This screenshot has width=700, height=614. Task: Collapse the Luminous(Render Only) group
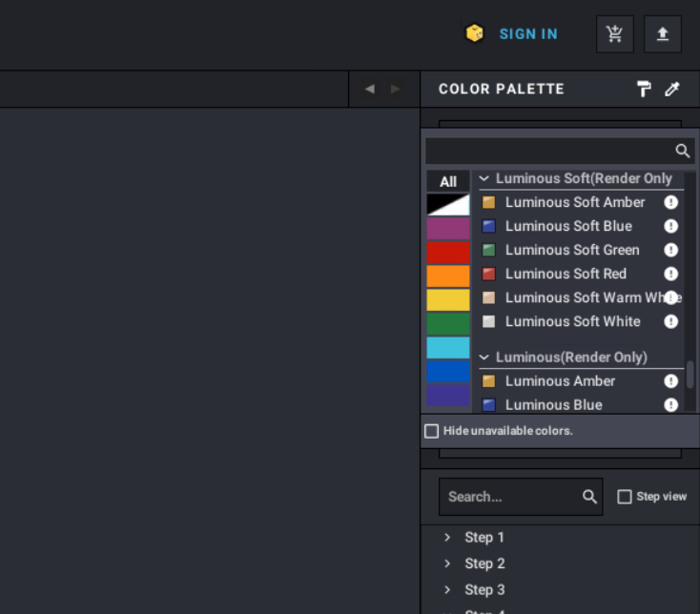pos(484,358)
